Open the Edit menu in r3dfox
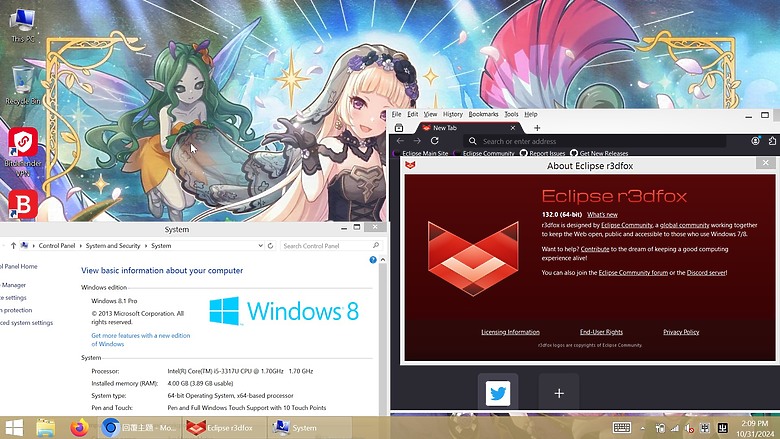The image size is (780, 439). coord(412,114)
